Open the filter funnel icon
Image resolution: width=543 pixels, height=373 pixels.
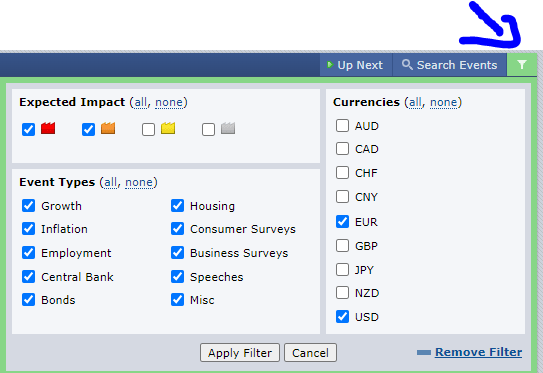(x=522, y=65)
